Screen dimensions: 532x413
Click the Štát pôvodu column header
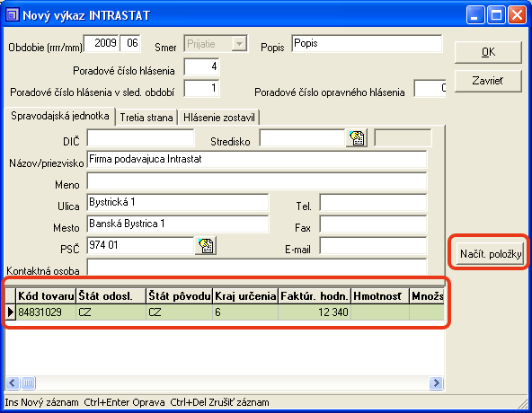click(180, 296)
